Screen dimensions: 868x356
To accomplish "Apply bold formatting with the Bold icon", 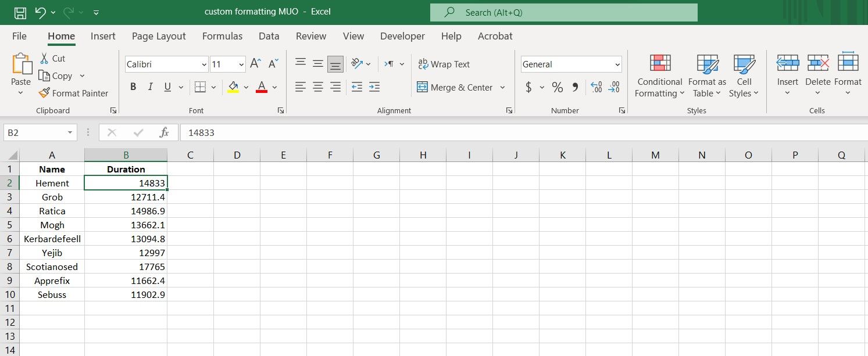I will (133, 87).
